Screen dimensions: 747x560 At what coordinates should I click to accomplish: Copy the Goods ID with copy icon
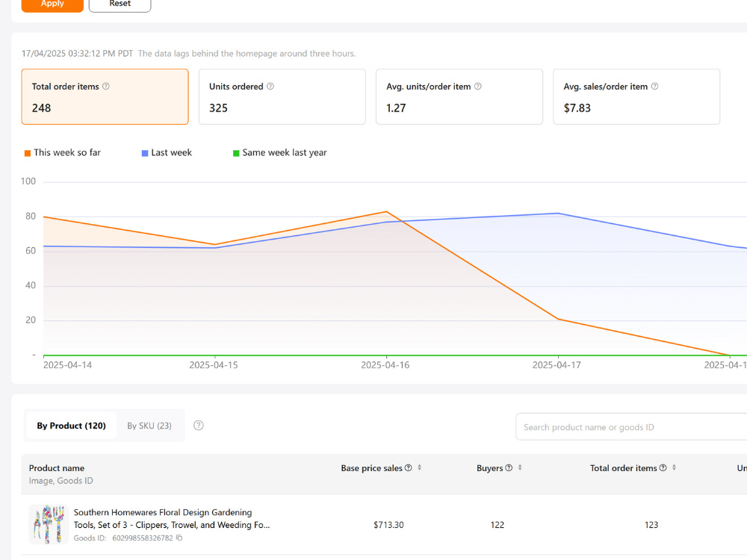tap(179, 538)
